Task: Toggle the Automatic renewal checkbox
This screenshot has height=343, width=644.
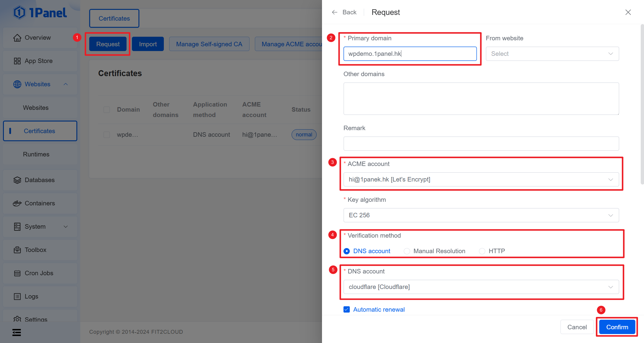Action: (x=346, y=310)
